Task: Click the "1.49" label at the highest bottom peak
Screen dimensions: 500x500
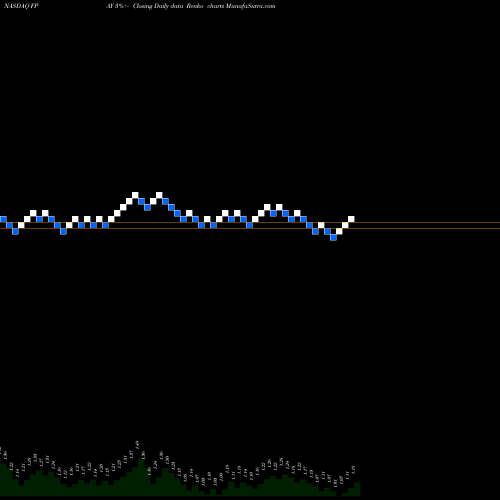Action: (x=137, y=444)
